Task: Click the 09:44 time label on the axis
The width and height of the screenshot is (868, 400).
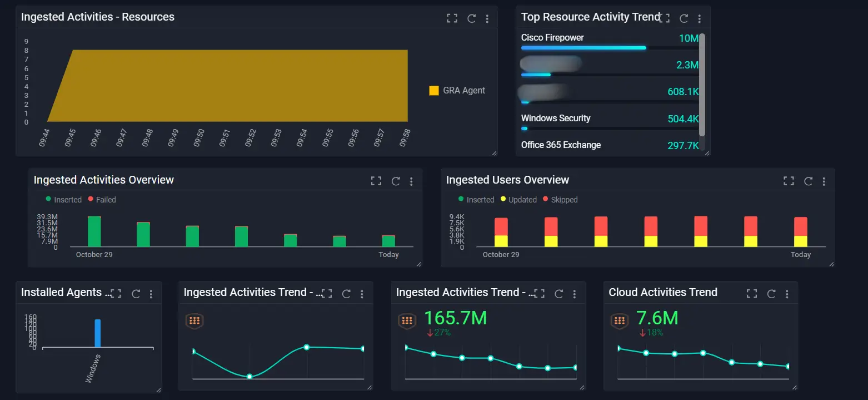Action: (x=44, y=137)
